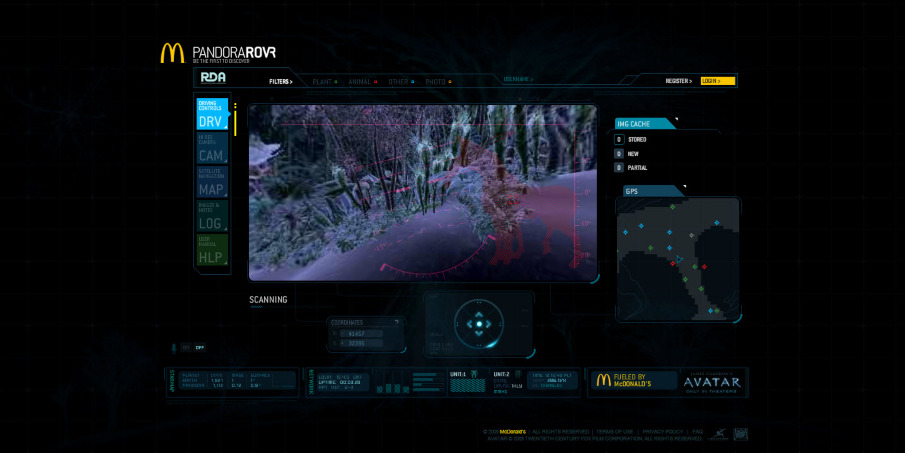This screenshot has width=905, height=453.
Task: Click the NETWORK uptime readout
Action: [341, 382]
